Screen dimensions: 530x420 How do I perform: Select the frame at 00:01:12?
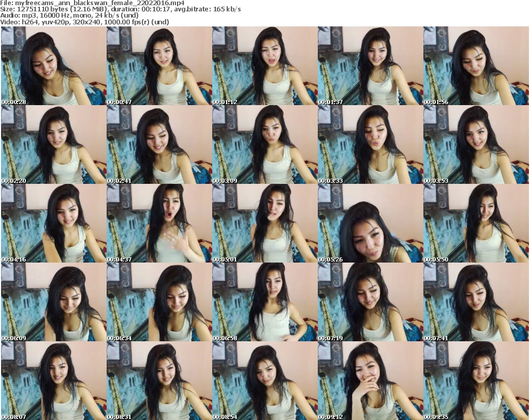coord(264,66)
